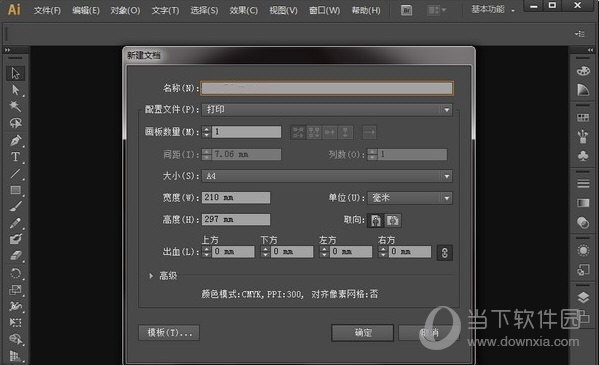Viewport: 599px width, 365px height.
Task: Select the Rotate tool
Action: (x=15, y=273)
